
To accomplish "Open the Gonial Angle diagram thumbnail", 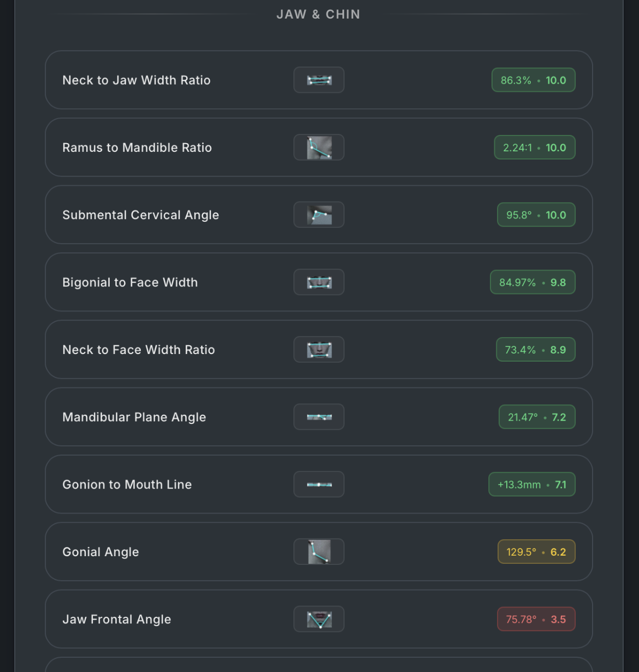I will 319,552.
